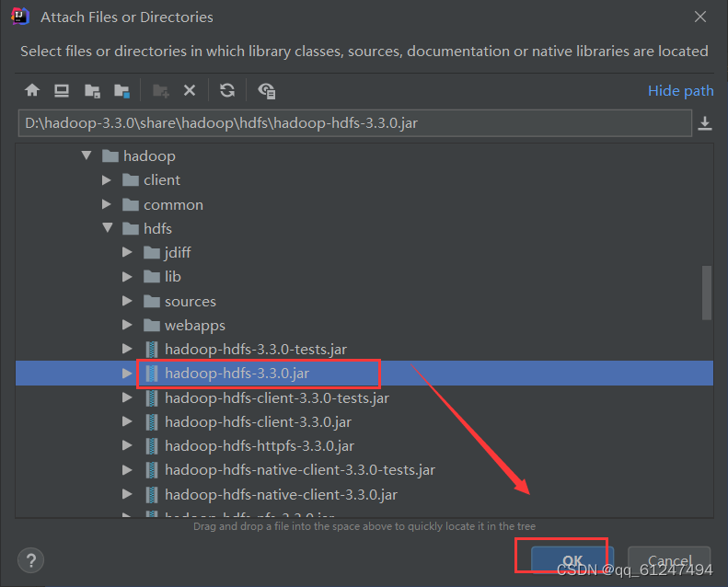Collapse the hadoop folder
This screenshot has height=587, width=728.
pos(87,155)
